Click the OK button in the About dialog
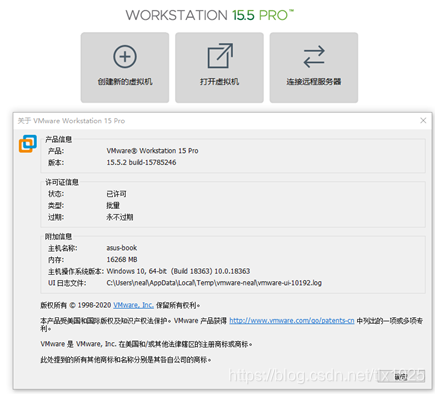435x394 pixels. 401,377
